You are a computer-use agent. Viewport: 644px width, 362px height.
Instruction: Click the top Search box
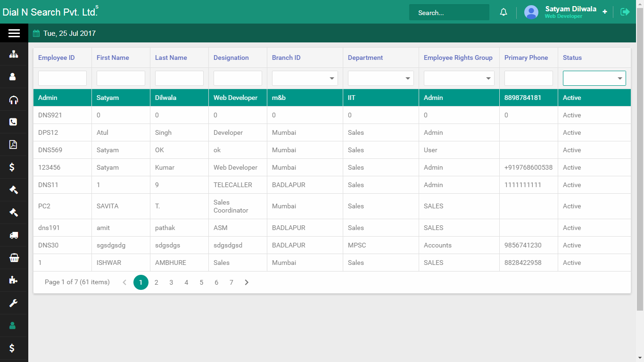point(449,13)
